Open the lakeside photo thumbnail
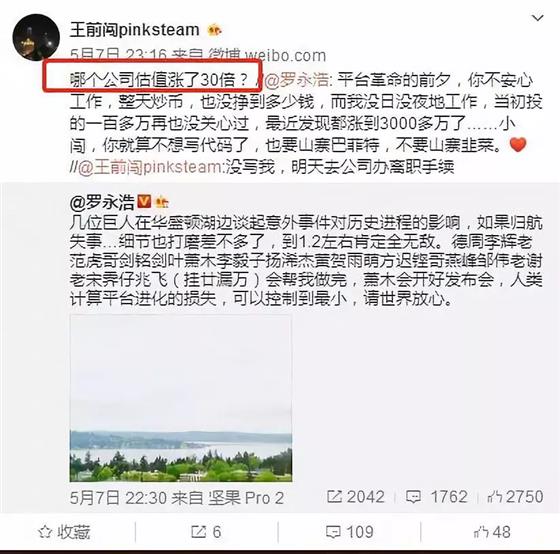This screenshot has width=560, height=554. click(x=181, y=398)
